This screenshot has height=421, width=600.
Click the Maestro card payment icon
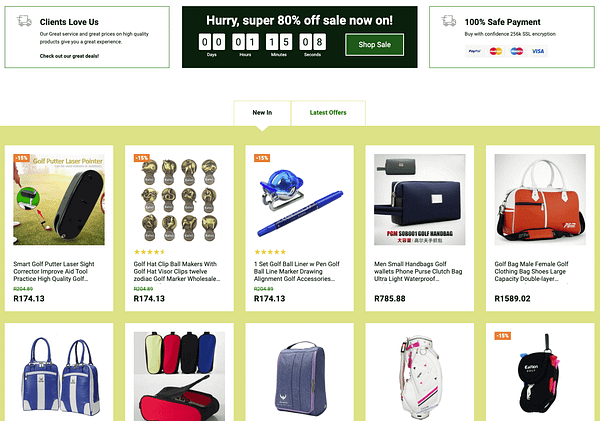pyautogui.click(x=517, y=51)
